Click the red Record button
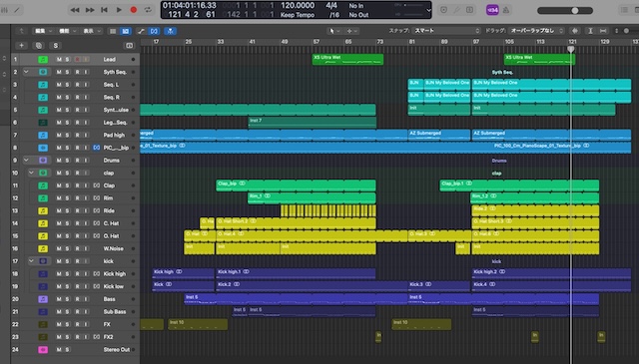639x364 pixels. pos(133,10)
